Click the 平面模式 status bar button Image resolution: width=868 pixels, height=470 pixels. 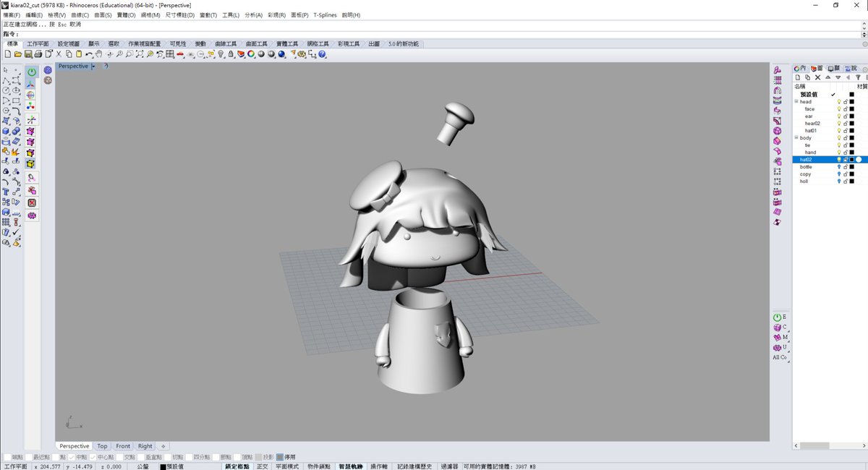(286, 466)
